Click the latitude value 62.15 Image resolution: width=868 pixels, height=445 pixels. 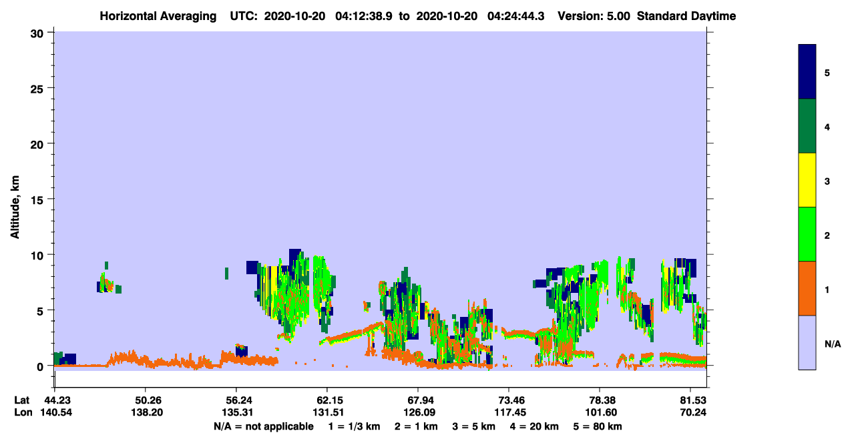(x=327, y=400)
